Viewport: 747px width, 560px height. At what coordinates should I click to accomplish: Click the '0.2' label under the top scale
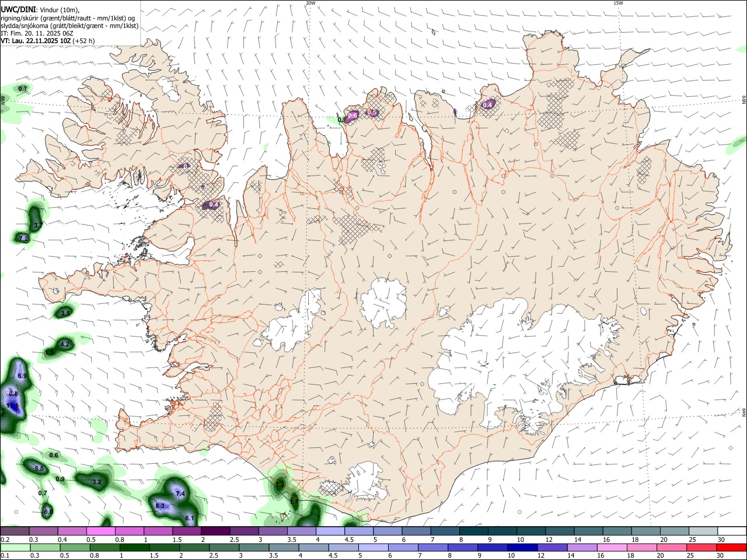[x=5, y=540]
